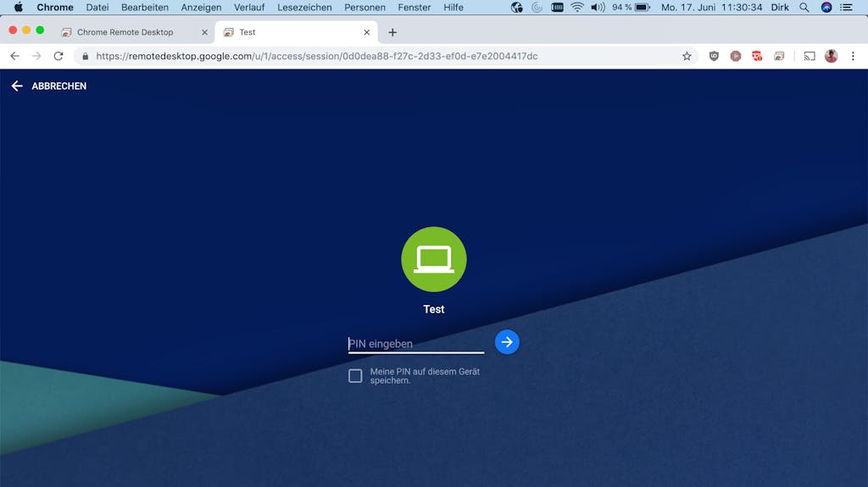
Task: Open the Datei menu
Action: point(97,7)
